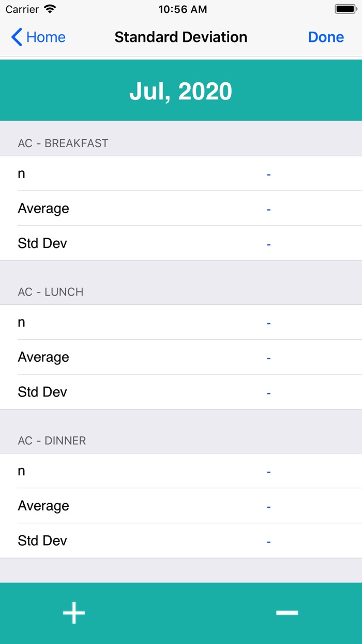Tap the Jul, 2020 month header
This screenshot has height=644, width=362.
point(181,91)
